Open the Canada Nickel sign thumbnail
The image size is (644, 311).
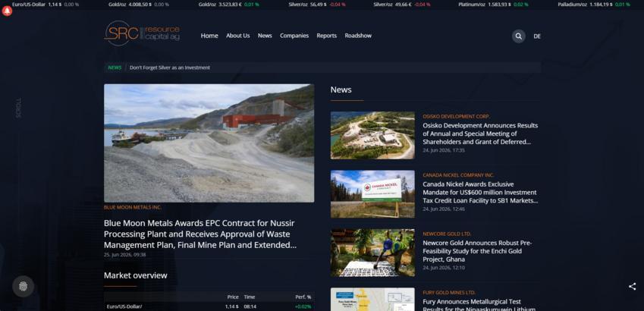(372, 194)
